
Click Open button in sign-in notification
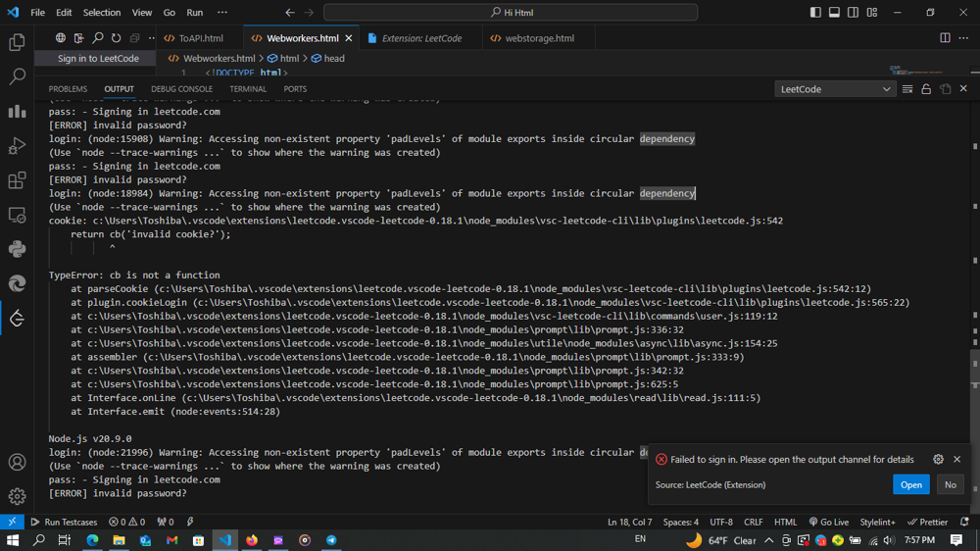point(910,484)
